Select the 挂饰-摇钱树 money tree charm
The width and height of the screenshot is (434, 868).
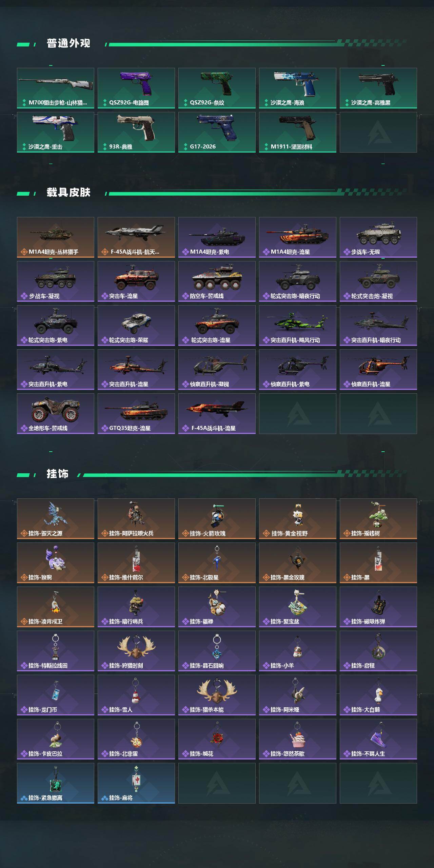[x=378, y=519]
